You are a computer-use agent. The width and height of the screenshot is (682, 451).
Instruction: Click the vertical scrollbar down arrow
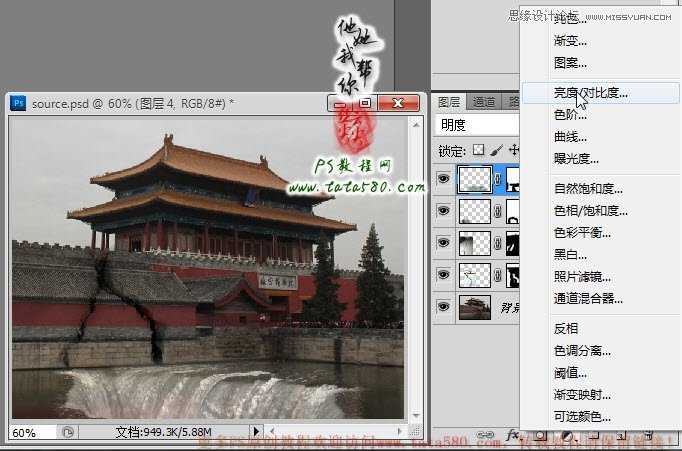coord(416,415)
